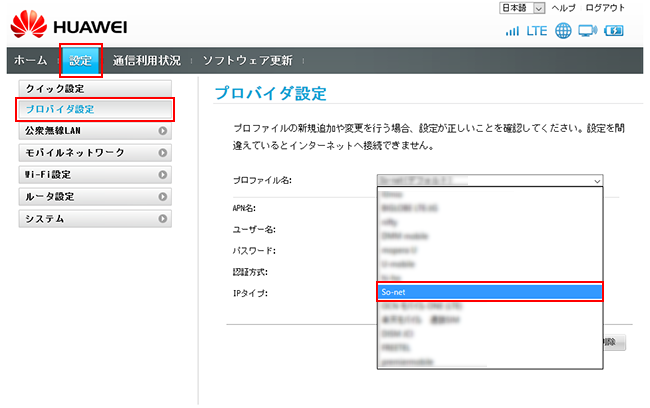This screenshot has width=650, height=408.
Task: Expand the 公衆無線LAN sidebar section
Action: click(x=95, y=131)
